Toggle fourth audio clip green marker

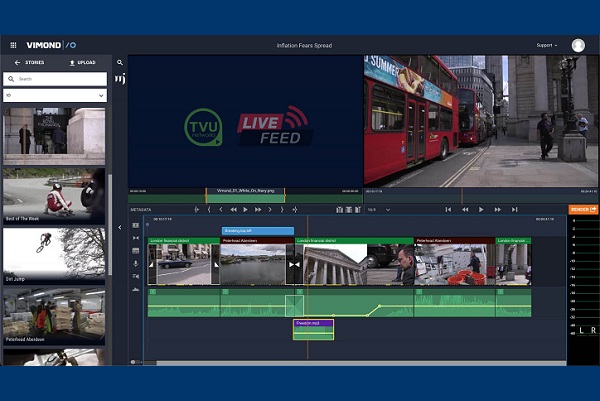(x=419, y=292)
